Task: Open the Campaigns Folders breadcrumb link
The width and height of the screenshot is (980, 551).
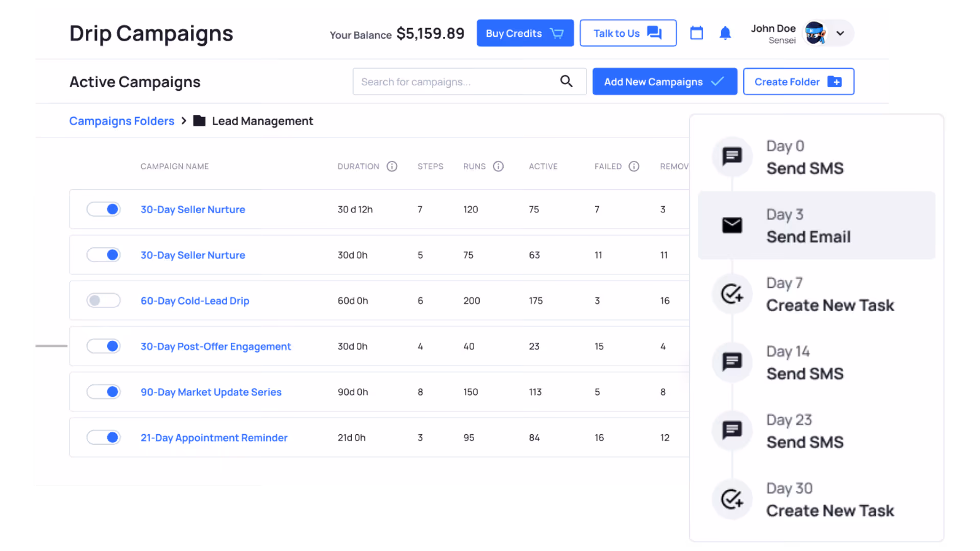Action: (121, 121)
